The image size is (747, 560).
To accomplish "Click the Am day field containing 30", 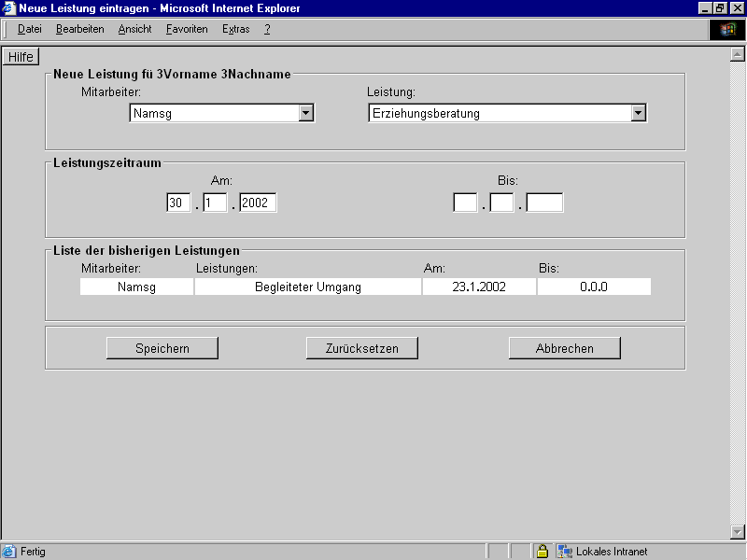I will click(178, 203).
